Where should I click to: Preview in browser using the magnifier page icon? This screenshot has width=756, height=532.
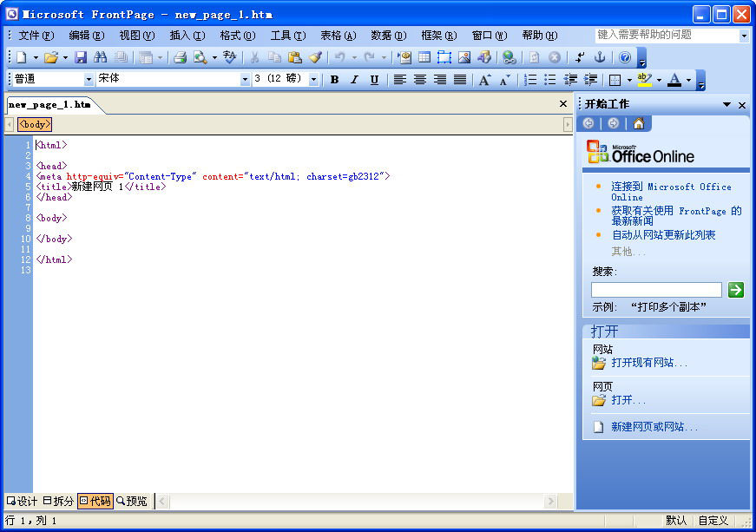tap(200, 58)
